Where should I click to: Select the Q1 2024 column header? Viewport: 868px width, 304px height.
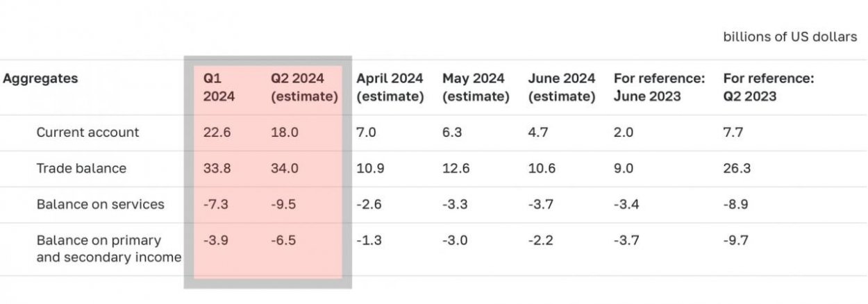(218, 87)
